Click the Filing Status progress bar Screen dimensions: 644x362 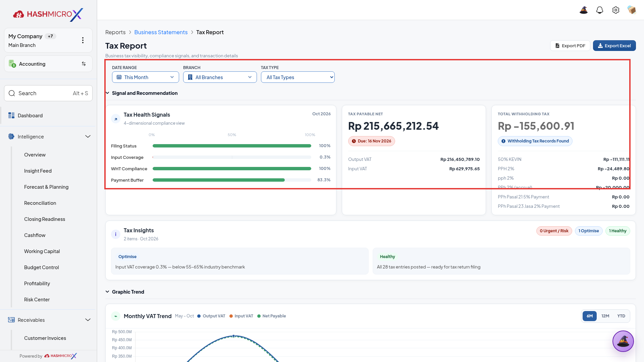[232, 146]
